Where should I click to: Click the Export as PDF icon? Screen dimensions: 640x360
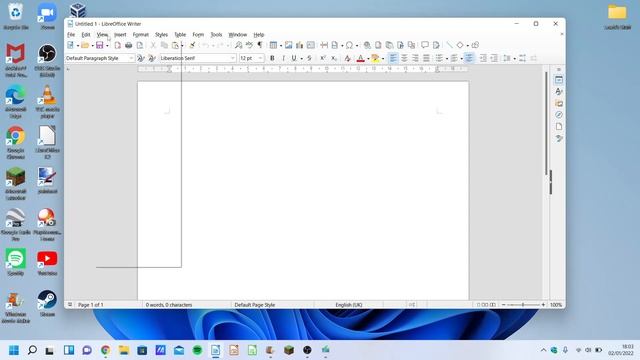pyautogui.click(x=118, y=45)
